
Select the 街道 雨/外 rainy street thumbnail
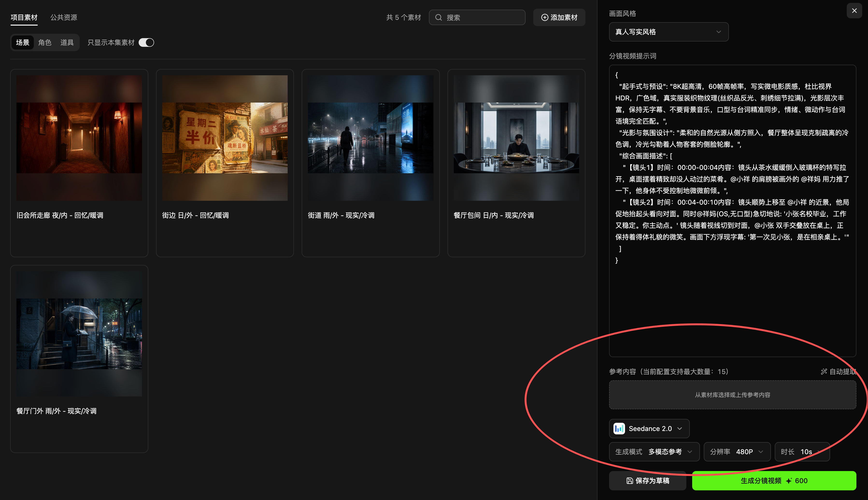370,138
